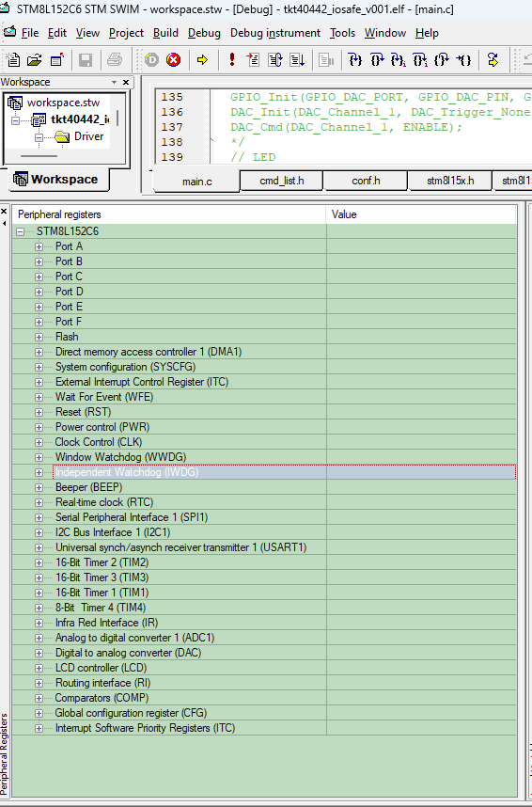Viewport: 532px width, 807px height.
Task: Stop debugging with red X icon
Action: tap(173, 60)
